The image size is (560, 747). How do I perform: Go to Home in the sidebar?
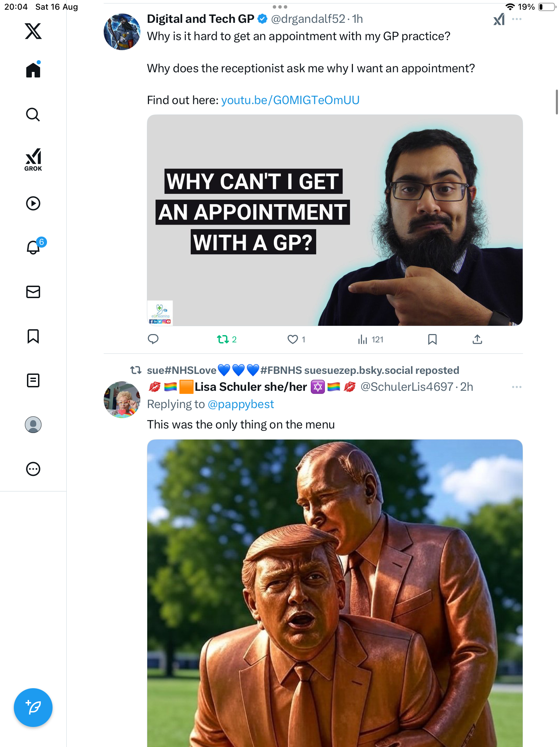click(x=33, y=70)
